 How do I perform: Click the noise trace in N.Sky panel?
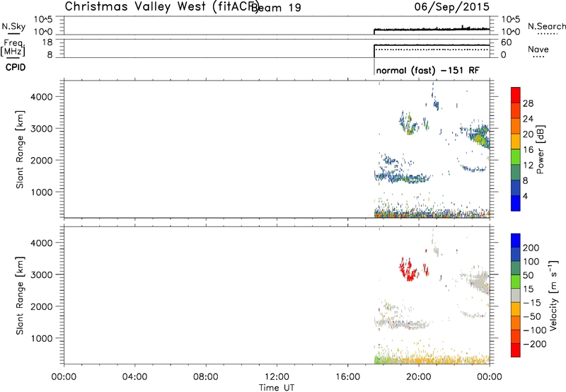tap(432, 29)
